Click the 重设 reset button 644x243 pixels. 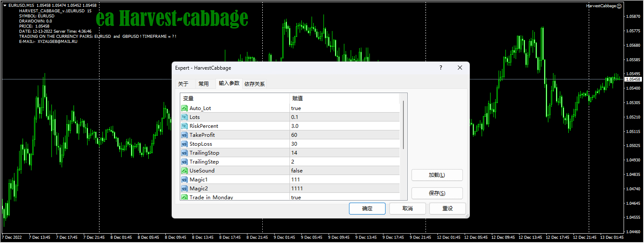[x=447, y=209]
